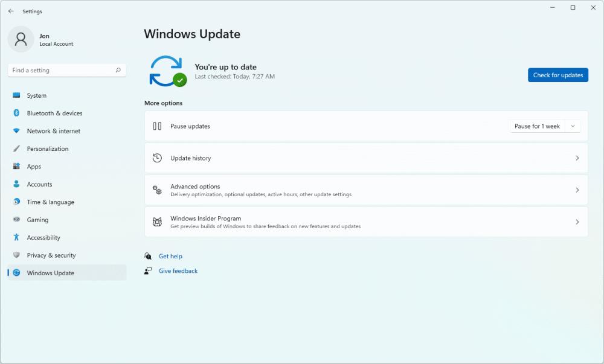Screen dimensions: 604x364
Task: Click the Advanced options title text
Action: pyautogui.click(x=195, y=187)
